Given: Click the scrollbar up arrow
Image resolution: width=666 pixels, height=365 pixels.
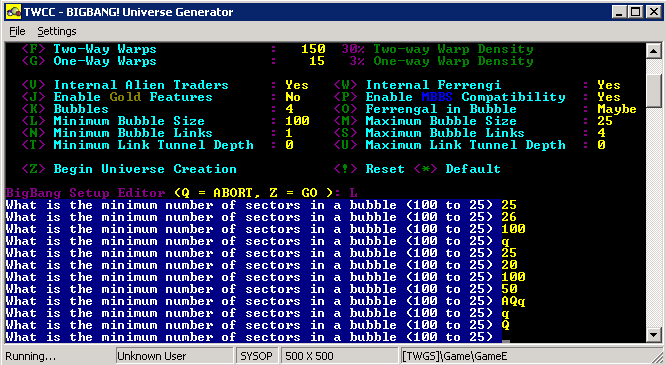Looking at the screenshot, I should click(653, 51).
